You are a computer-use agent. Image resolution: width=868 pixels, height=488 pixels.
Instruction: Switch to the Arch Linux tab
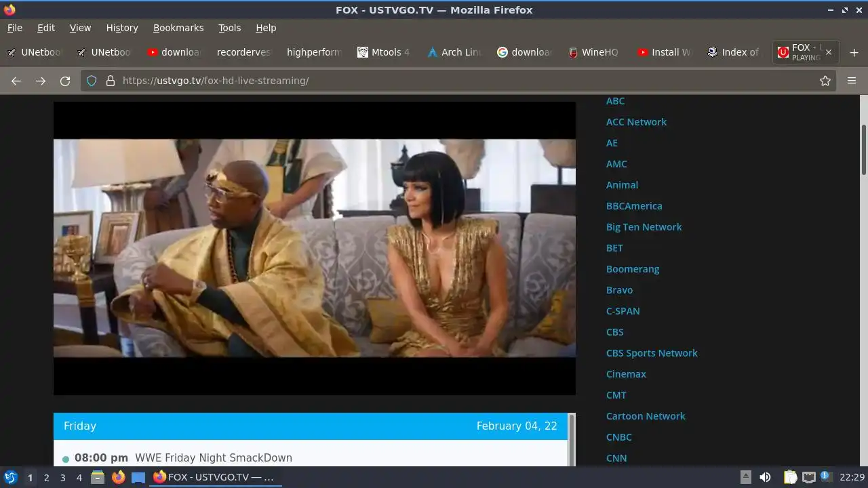point(454,52)
